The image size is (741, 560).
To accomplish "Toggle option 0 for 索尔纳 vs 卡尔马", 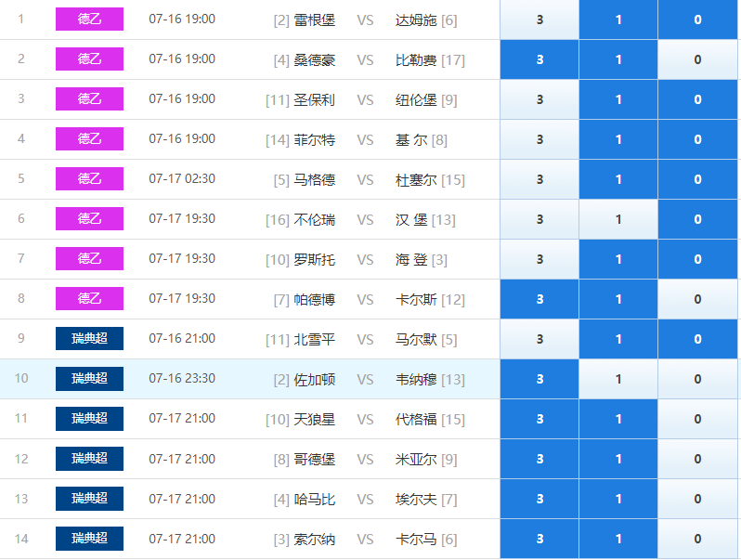I will (697, 539).
